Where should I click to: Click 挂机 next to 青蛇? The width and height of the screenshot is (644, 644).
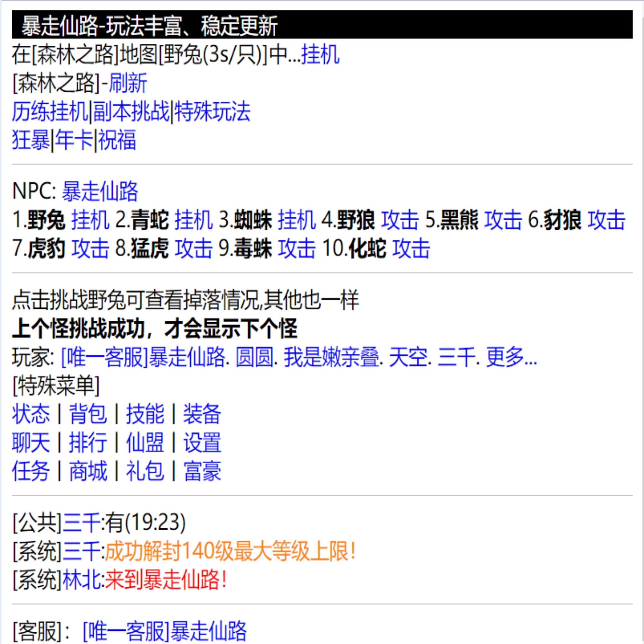point(194,220)
